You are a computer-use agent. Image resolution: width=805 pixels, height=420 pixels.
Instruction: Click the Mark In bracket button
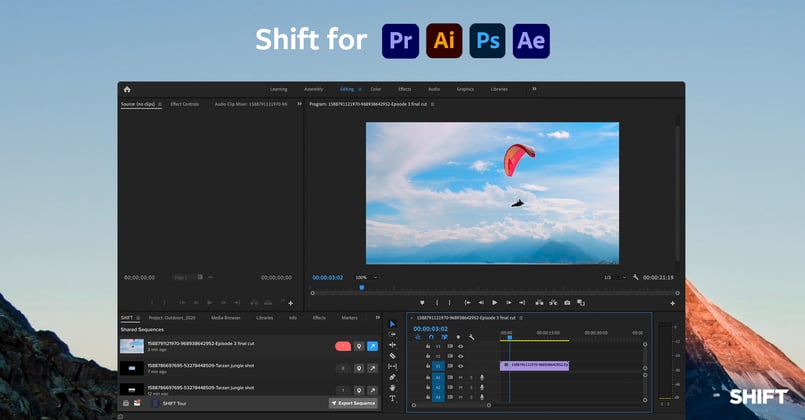point(437,303)
